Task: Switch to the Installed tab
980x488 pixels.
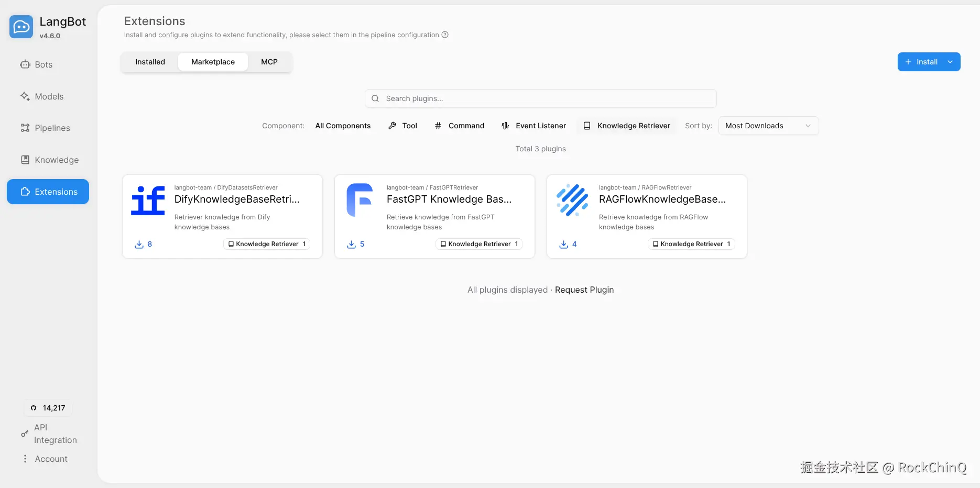Action: point(150,62)
